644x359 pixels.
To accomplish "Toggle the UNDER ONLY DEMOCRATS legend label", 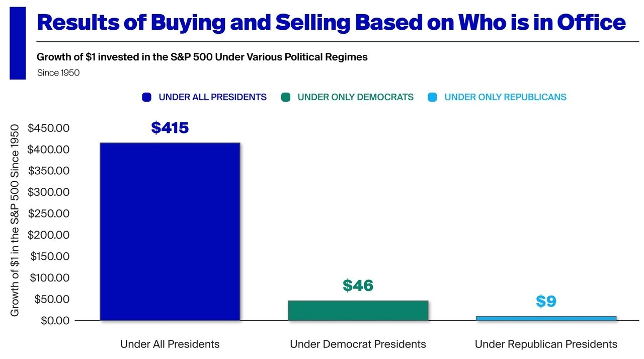I will [355, 97].
